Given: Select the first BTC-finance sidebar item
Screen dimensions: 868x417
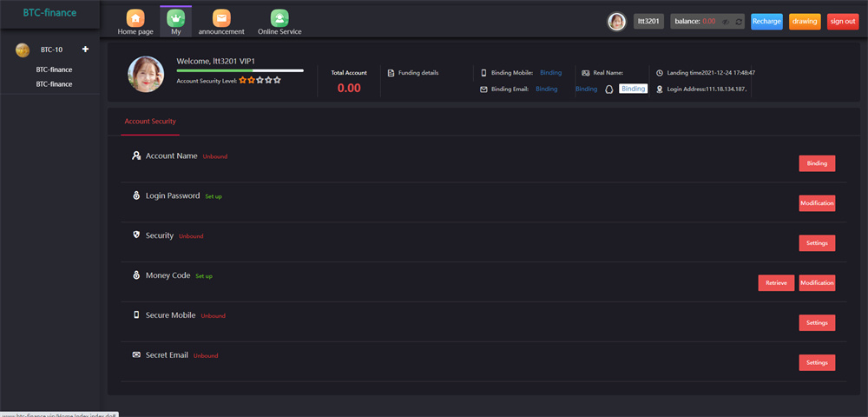Looking at the screenshot, I should tap(54, 69).
